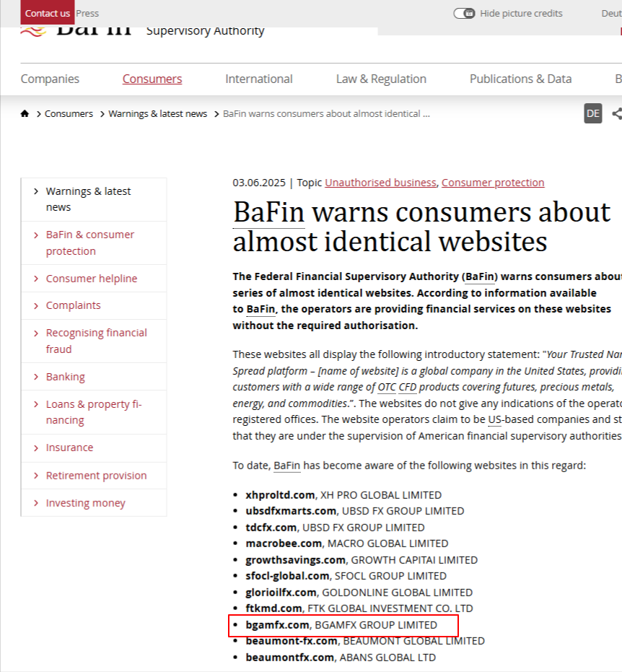Click the date 03.06.2025

tap(259, 183)
